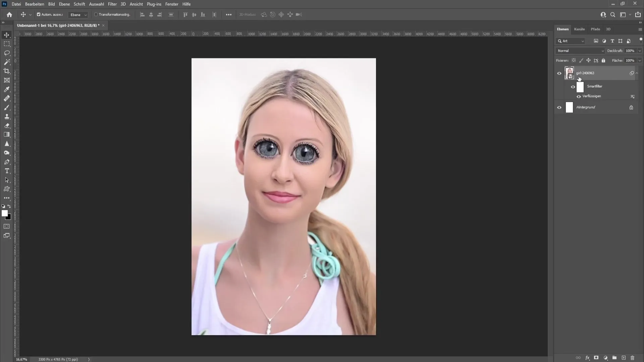Expand the Ebenen panel options
This screenshot has height=362, width=644.
coord(640,29)
